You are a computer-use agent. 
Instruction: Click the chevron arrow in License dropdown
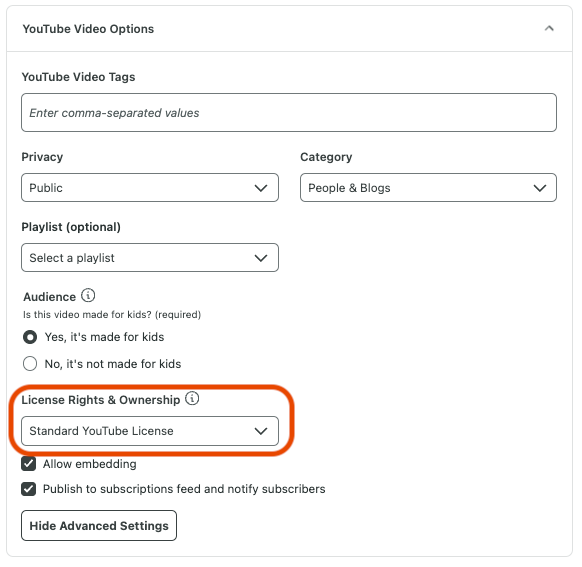point(261,431)
